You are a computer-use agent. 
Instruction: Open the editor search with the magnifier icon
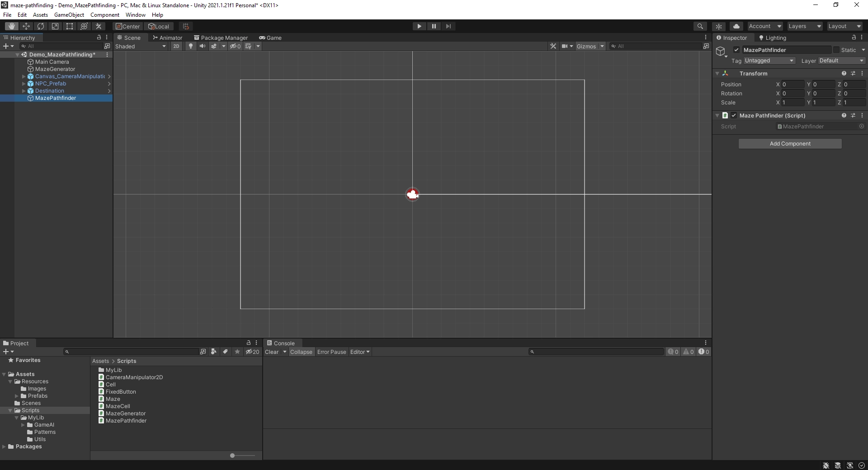(x=700, y=26)
